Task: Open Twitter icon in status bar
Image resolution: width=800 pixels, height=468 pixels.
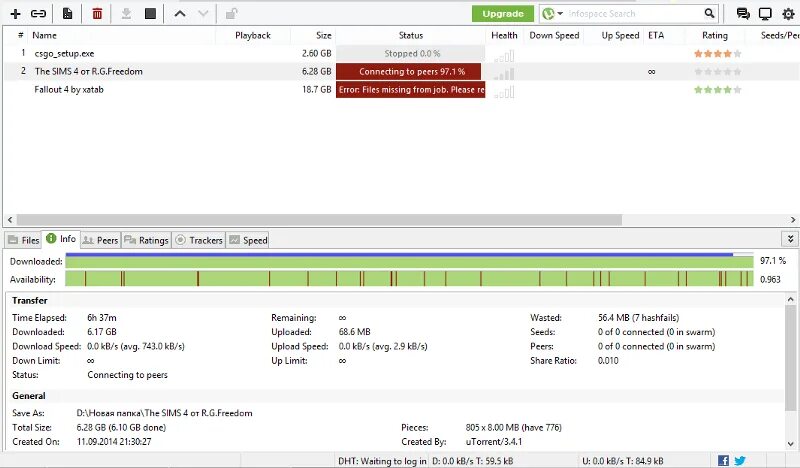Action: 740,461
